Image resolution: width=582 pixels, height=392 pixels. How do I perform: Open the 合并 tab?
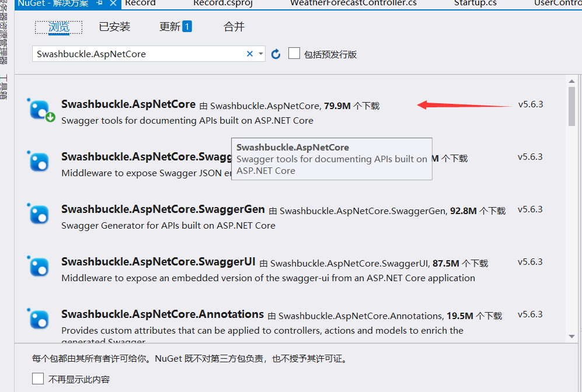pyautogui.click(x=234, y=27)
